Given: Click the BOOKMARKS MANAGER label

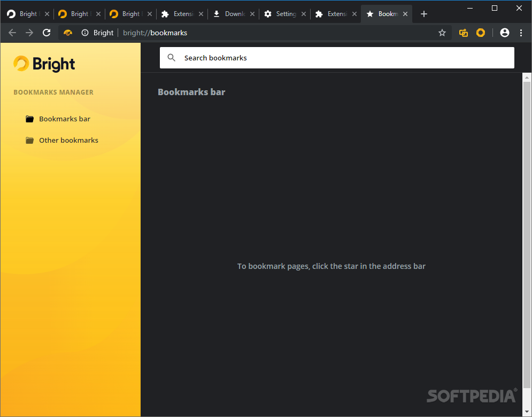Looking at the screenshot, I should pyautogui.click(x=53, y=92).
